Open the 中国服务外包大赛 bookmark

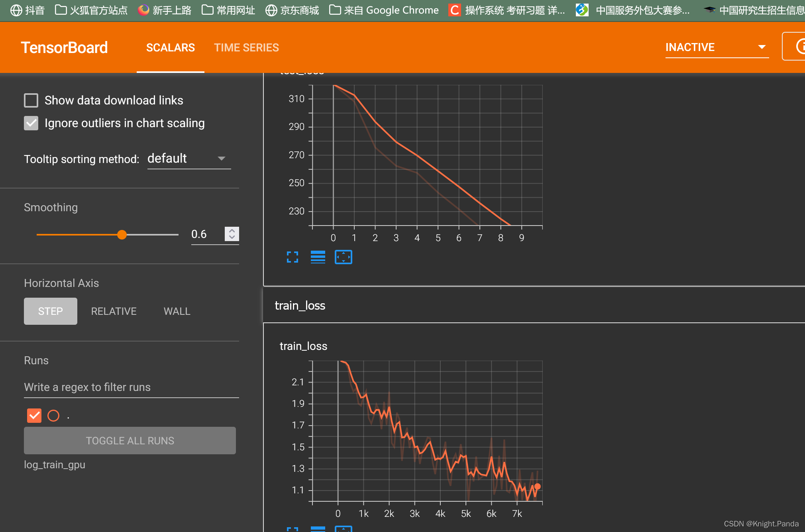click(633, 10)
